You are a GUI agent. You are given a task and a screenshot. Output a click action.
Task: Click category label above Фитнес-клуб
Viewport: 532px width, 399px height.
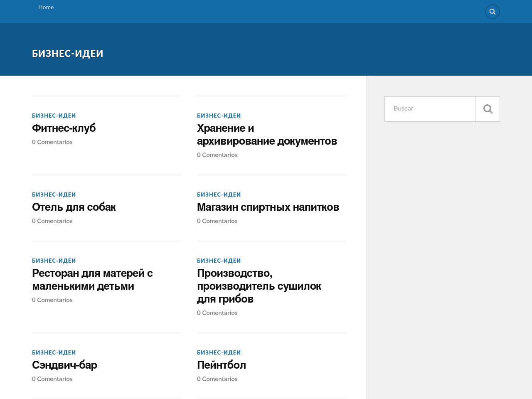coord(54,116)
